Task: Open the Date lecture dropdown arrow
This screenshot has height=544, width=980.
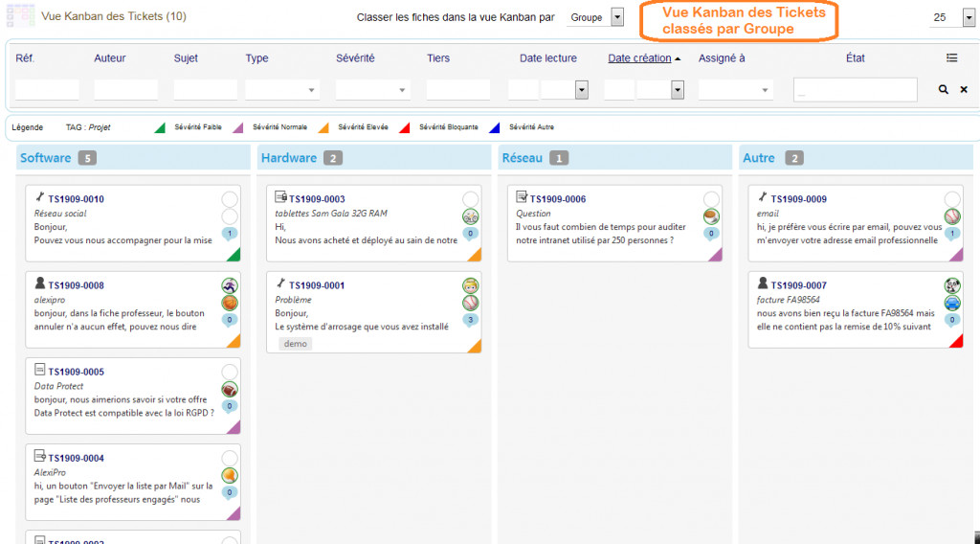Action: (581, 90)
